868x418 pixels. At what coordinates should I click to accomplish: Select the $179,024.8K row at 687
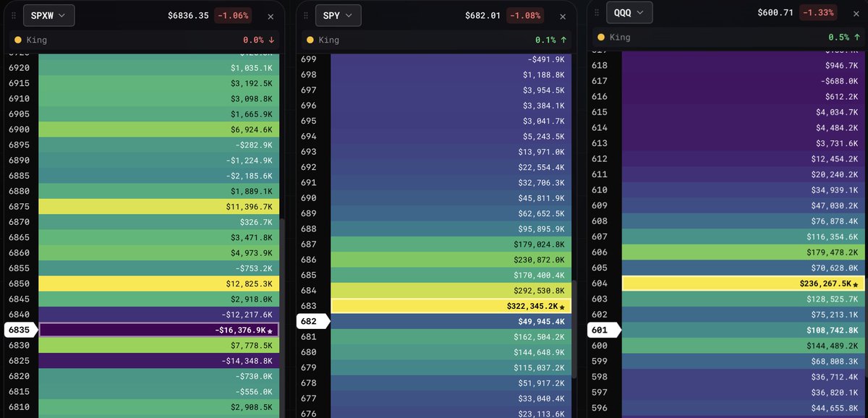coord(451,244)
